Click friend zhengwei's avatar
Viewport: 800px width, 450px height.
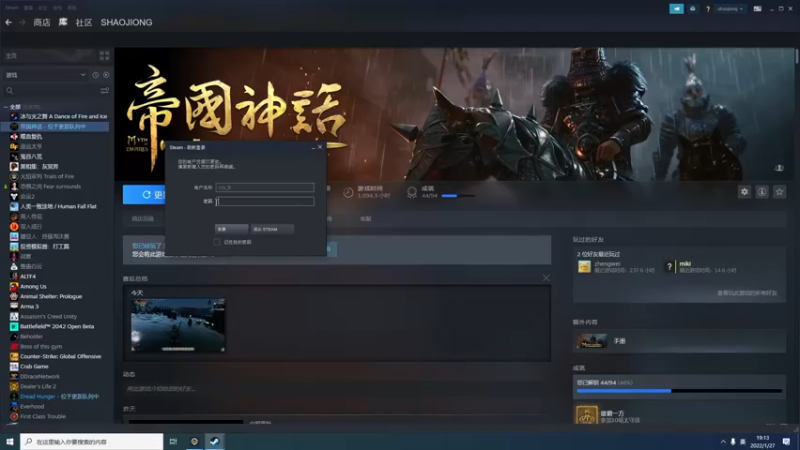coord(584,266)
